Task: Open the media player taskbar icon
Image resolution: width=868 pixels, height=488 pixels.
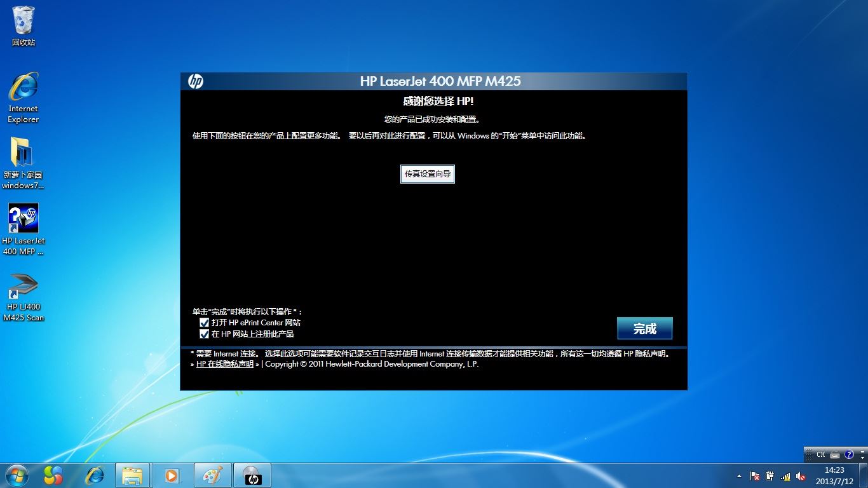Action: pos(172,475)
